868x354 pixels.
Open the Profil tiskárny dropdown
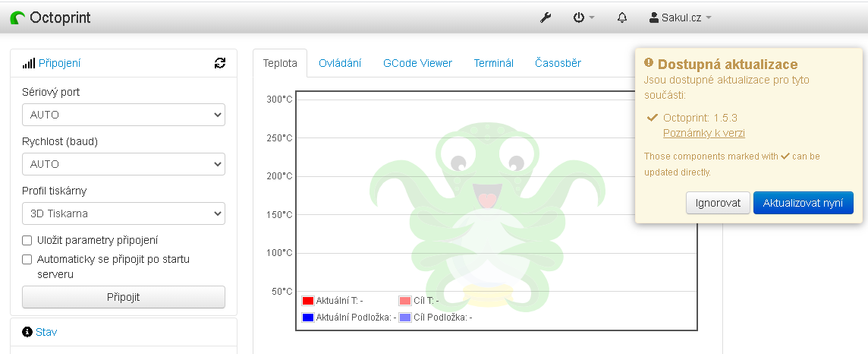(124, 213)
